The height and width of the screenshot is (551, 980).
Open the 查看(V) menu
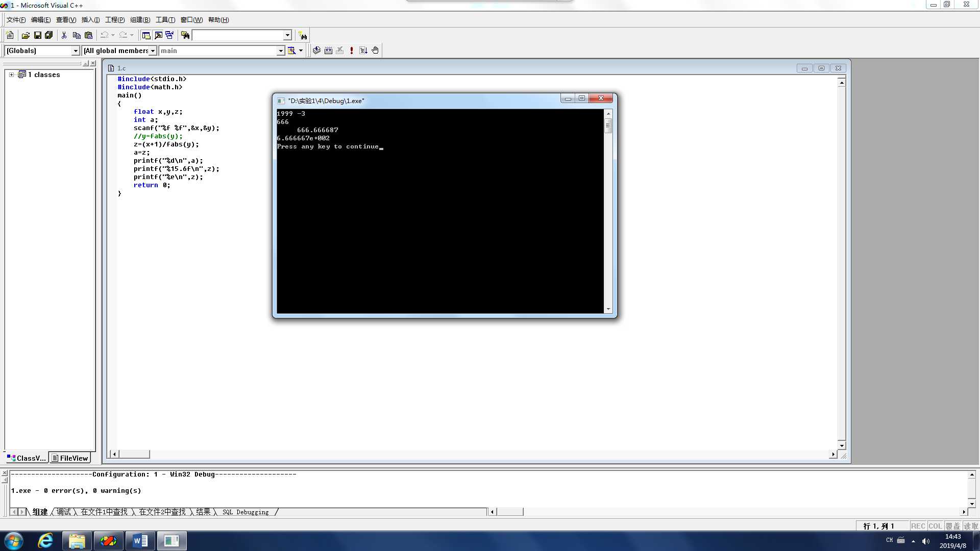click(x=66, y=20)
